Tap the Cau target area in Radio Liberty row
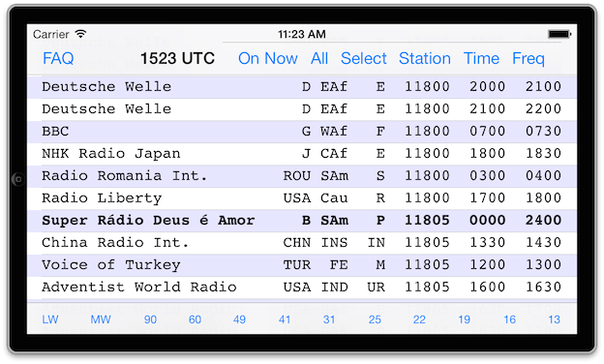The height and width of the screenshot is (364, 604). [334, 198]
